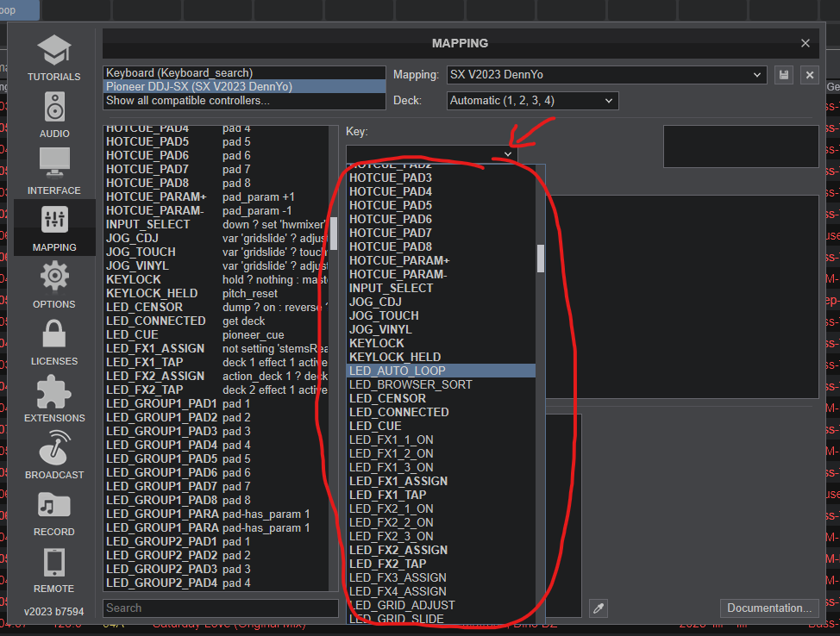Screen dimensions: 840x636
Task: Select LED_GROUP1_PAD8 mapping row
Action: point(216,501)
